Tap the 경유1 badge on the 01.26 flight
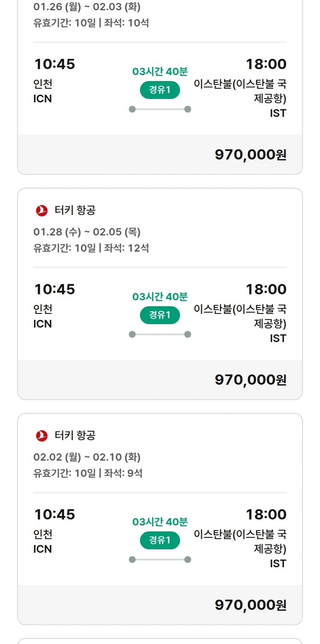The width and height of the screenshot is (320, 644). (160, 90)
